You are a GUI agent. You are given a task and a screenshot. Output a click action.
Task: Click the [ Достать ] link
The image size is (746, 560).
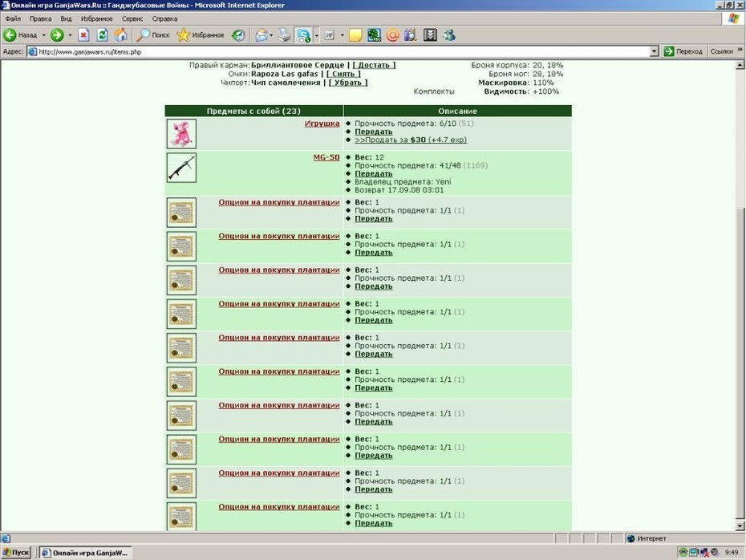(374, 65)
